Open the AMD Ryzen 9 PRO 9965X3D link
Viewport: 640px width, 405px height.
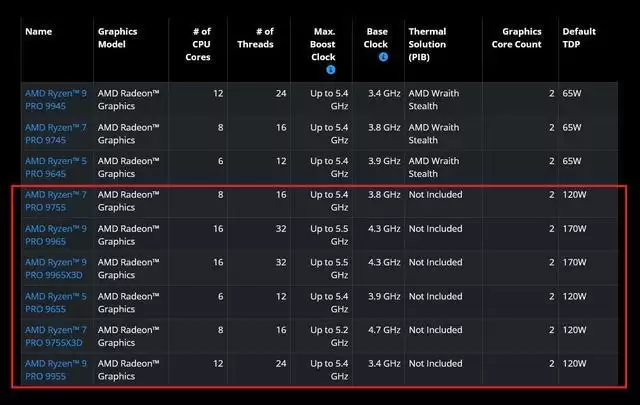[56, 269]
